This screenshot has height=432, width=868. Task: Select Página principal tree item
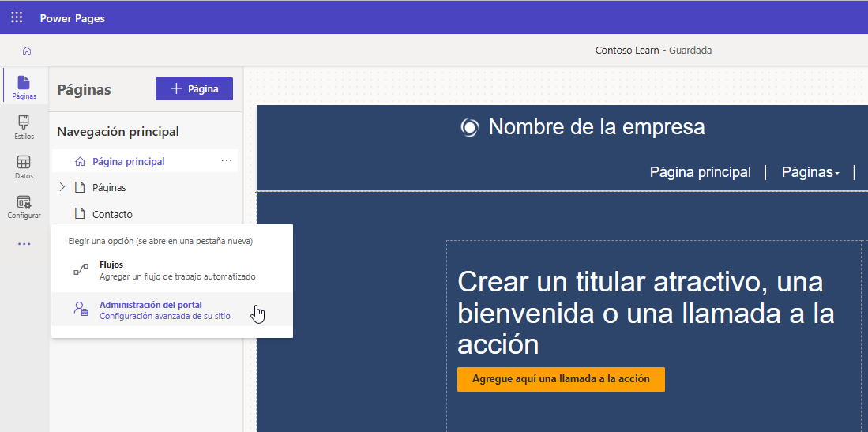[x=145, y=162]
